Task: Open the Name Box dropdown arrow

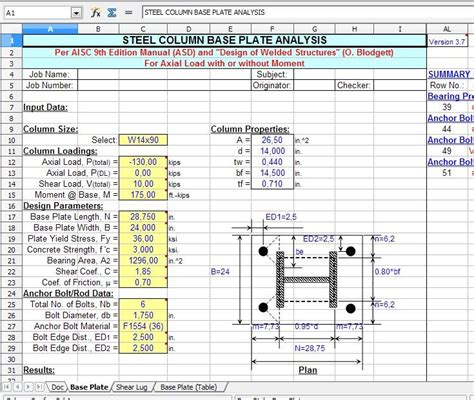Action: pyautogui.click(x=77, y=13)
